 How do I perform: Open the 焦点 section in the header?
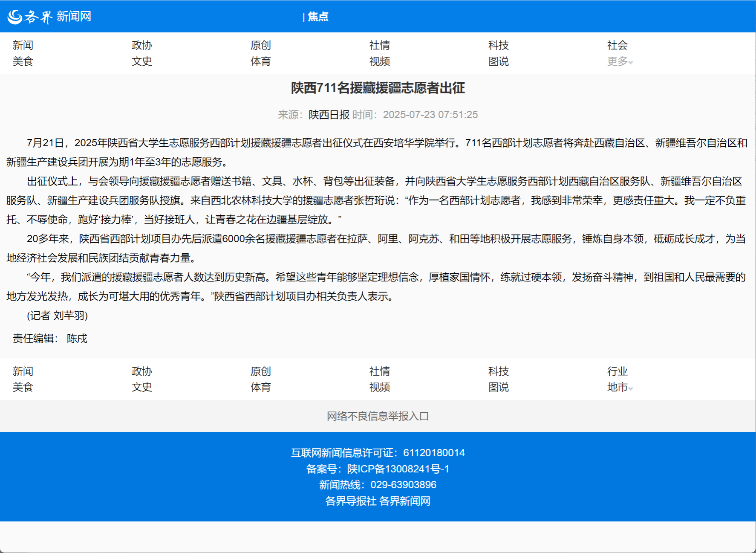point(318,17)
